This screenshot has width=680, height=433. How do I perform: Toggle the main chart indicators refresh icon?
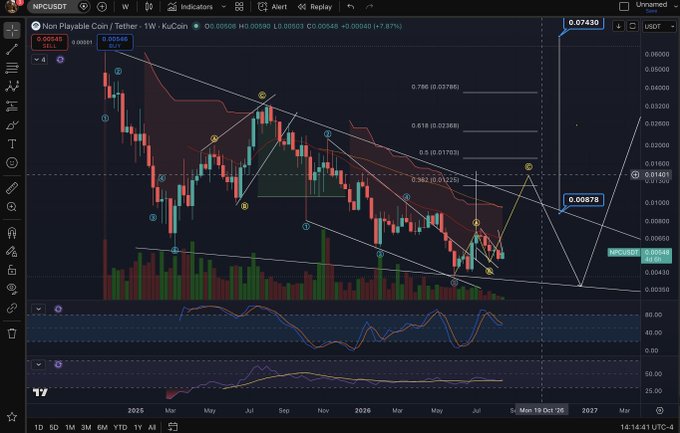point(60,59)
